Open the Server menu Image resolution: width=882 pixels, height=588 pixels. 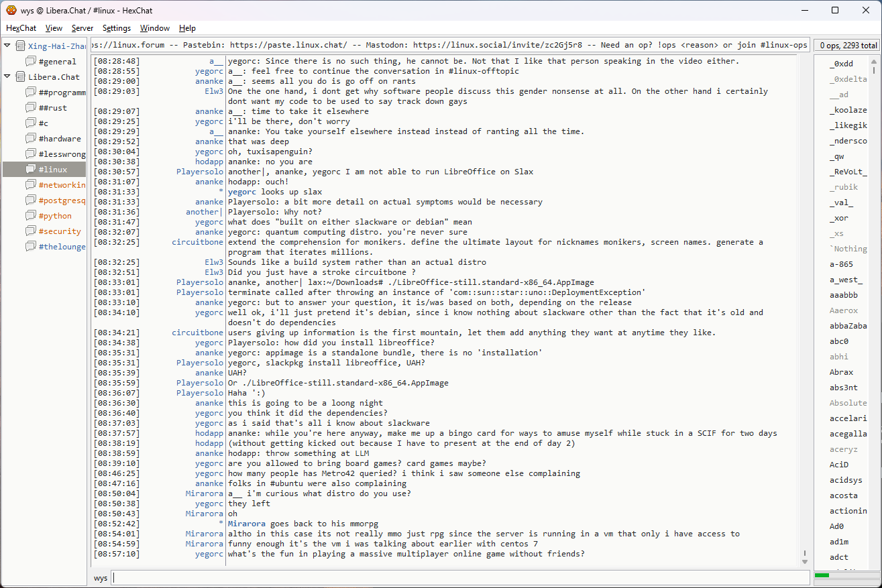point(82,28)
